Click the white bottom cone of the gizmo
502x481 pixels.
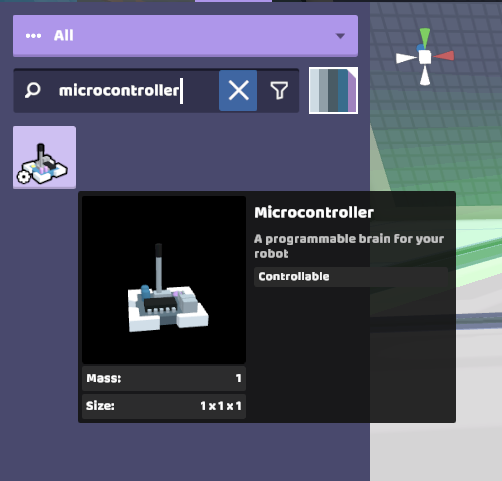425,76
